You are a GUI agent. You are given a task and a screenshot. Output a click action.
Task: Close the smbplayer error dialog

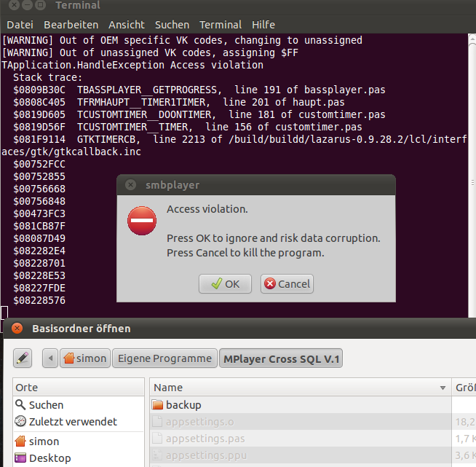[131, 185]
